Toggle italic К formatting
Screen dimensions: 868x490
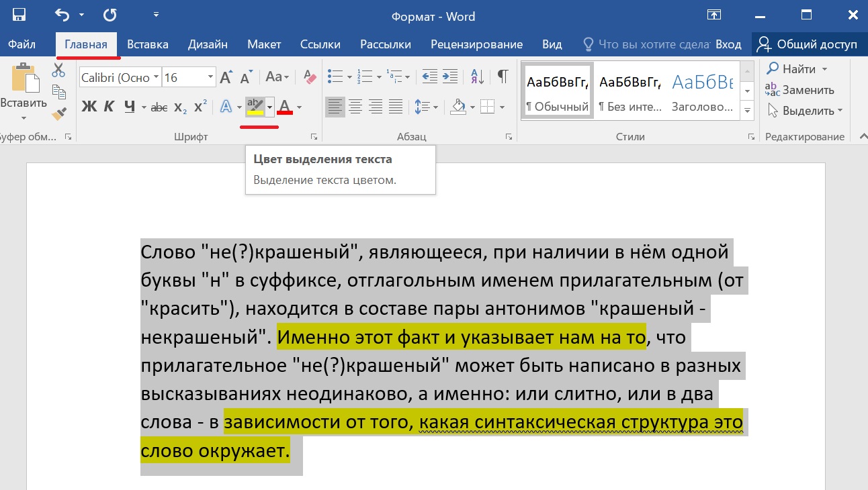110,107
